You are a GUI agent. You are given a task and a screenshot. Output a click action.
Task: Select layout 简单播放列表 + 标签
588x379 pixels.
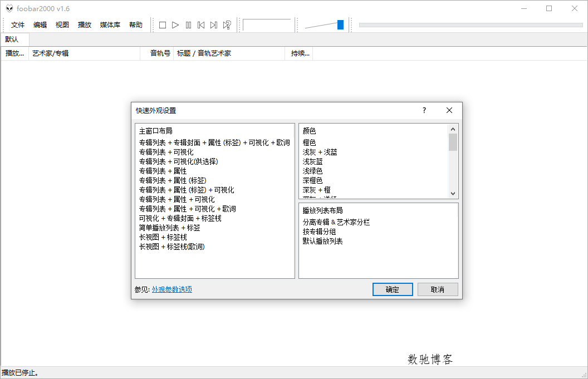point(169,228)
